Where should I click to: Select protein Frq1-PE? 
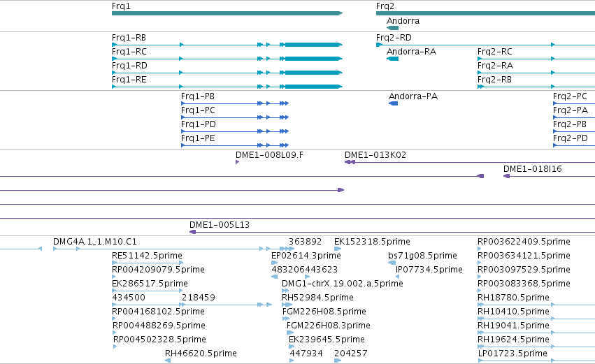[198, 138]
